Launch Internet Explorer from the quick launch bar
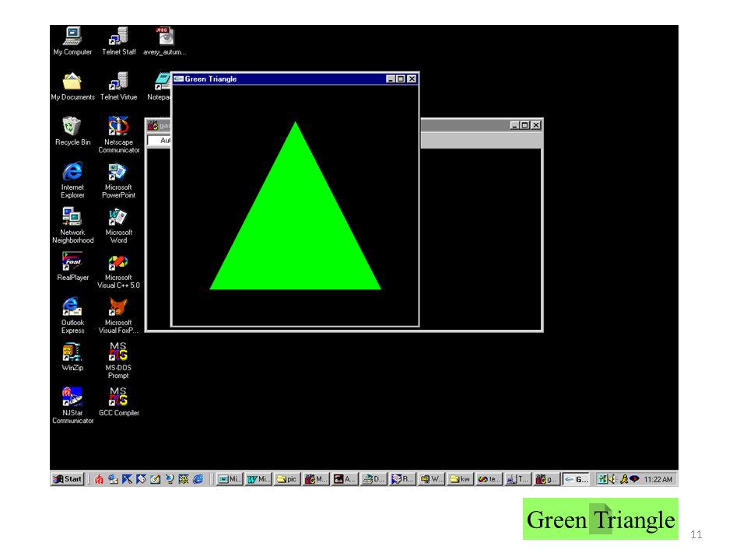Screen dimensions: 747x560 pos(198,479)
